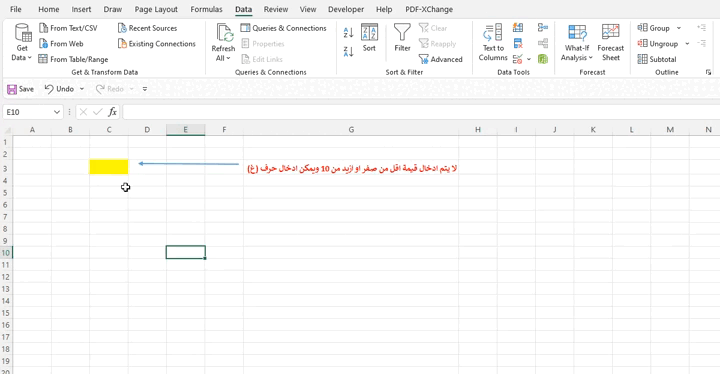Click the Subtotal icon

(657, 59)
